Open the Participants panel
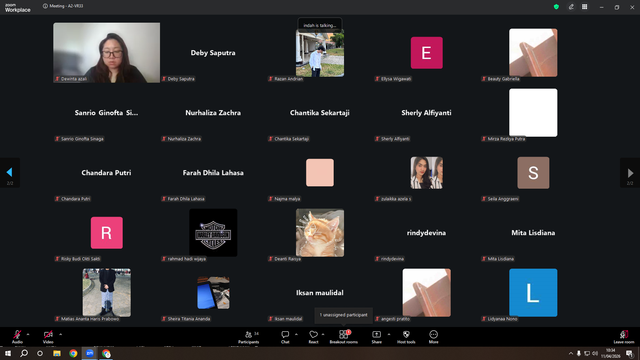This screenshot has height=360, width=640. (x=249, y=337)
